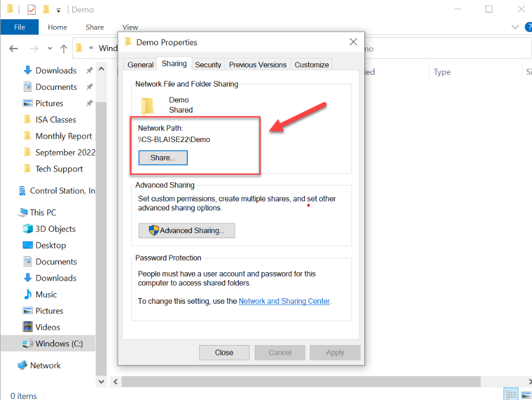The width and height of the screenshot is (532, 400).
Task: Open 3D Objects under This PC
Action: coord(55,229)
